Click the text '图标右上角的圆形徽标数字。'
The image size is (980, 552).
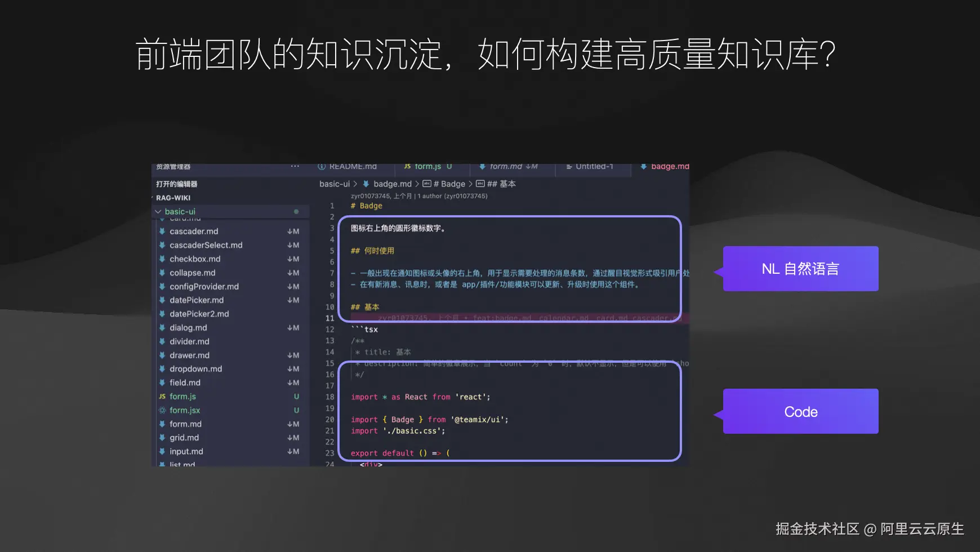pos(398,228)
